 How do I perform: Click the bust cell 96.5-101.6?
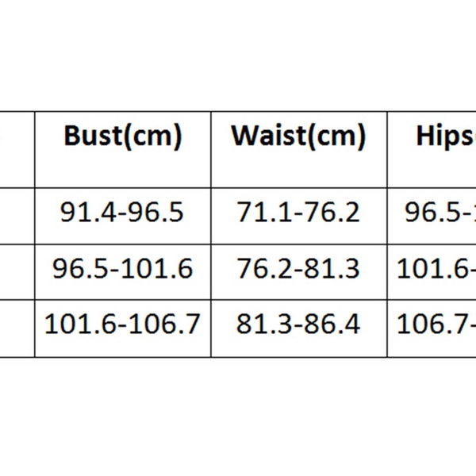click(122, 268)
